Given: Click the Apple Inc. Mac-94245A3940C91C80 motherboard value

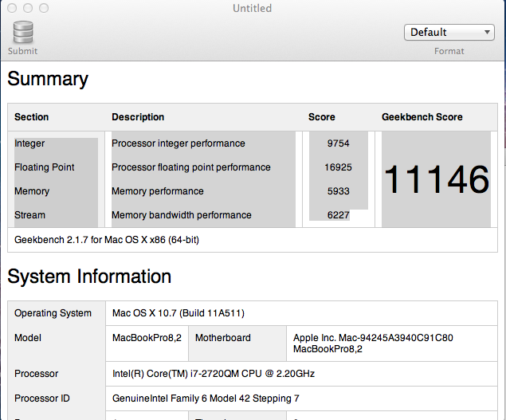Looking at the screenshot, I should pyautogui.click(x=373, y=343).
